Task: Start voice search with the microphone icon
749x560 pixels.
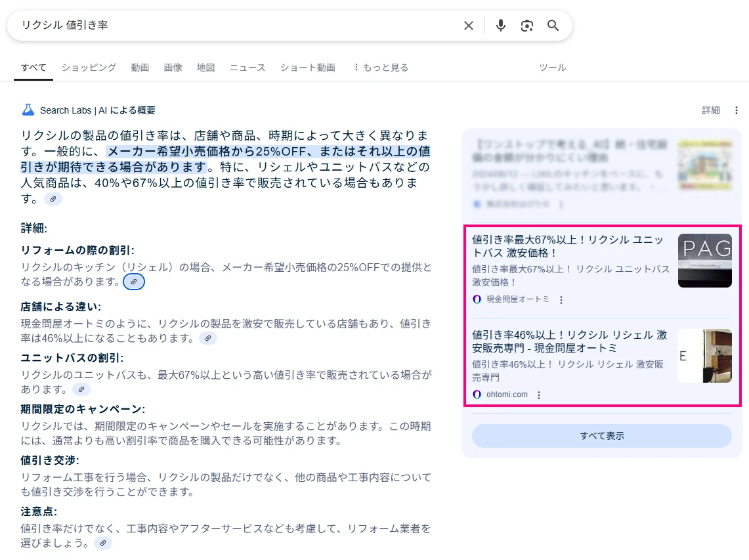Action: pos(501,26)
